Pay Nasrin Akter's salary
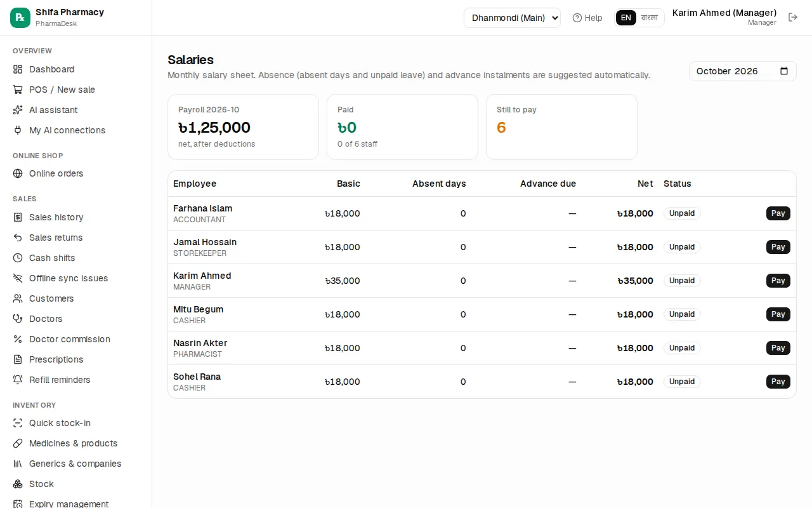 [x=778, y=348]
